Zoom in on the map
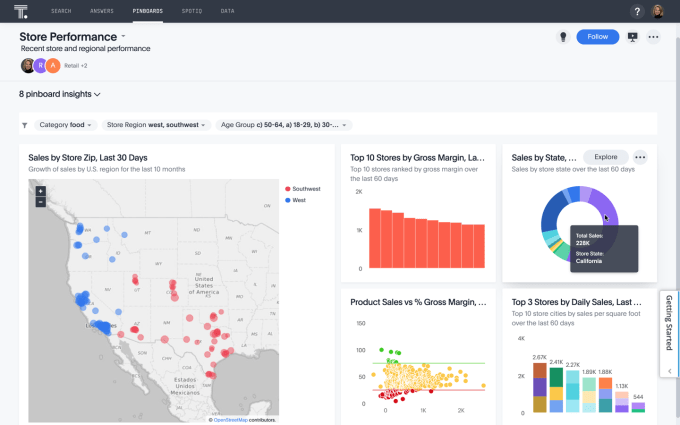The width and height of the screenshot is (680, 425). [x=40, y=190]
